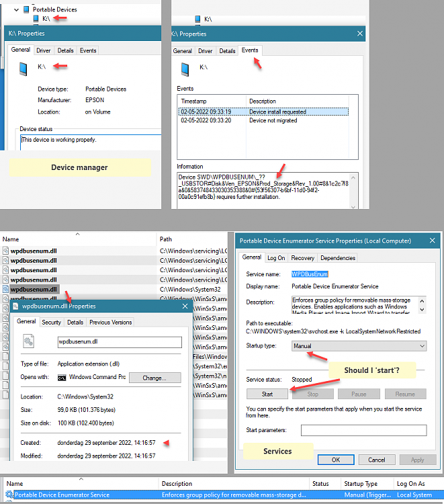Click the service gear icon in list
The image size is (444, 504).
pos(9,495)
